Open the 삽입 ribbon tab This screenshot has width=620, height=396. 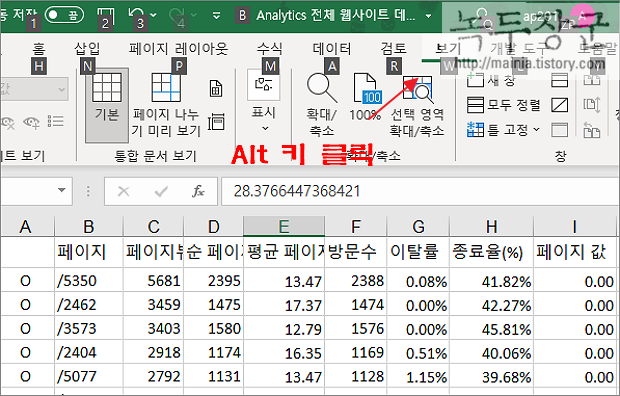[87, 49]
